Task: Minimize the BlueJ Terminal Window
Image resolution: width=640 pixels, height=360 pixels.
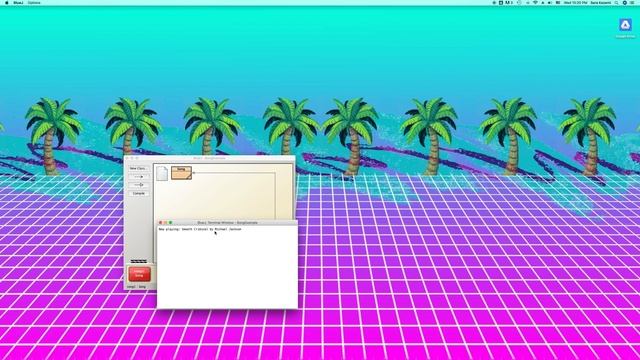Action: [x=165, y=222]
